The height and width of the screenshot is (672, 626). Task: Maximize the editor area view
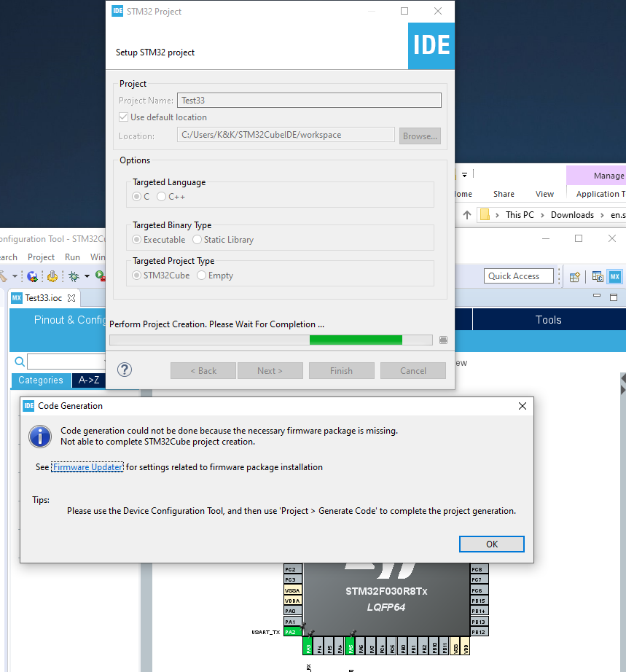(614, 297)
